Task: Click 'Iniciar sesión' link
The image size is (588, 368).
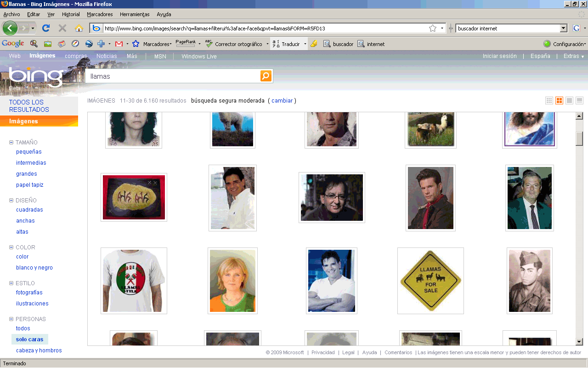Action: pos(500,56)
